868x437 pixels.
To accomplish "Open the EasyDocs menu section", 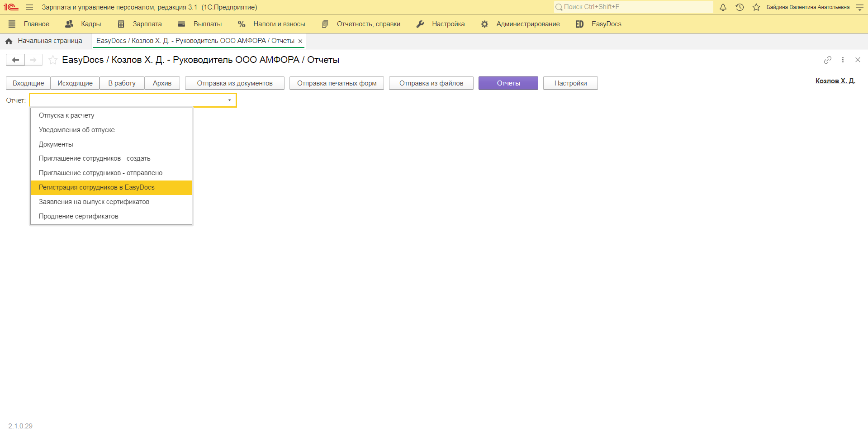I will [x=606, y=24].
